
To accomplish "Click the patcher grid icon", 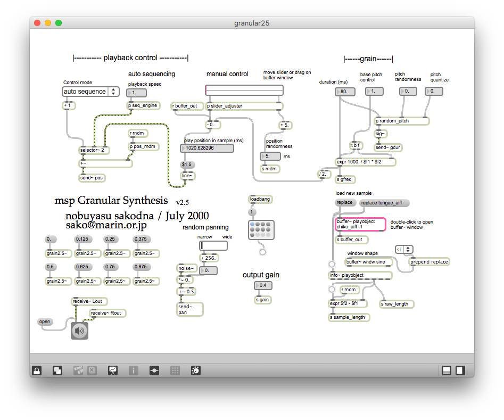I will 175,370.
